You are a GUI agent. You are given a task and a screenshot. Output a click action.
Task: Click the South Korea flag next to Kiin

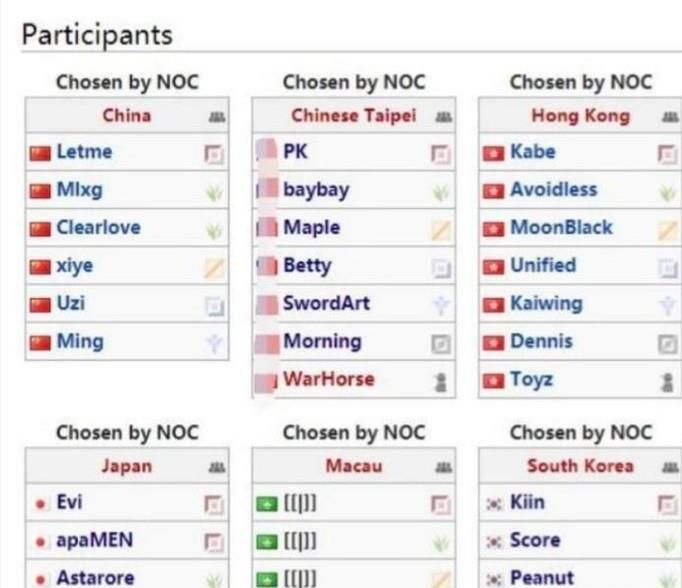click(492, 503)
